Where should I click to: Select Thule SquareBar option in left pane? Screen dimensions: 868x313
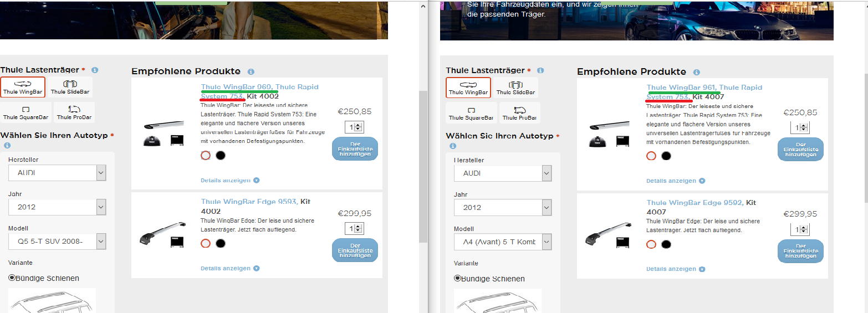coord(25,112)
